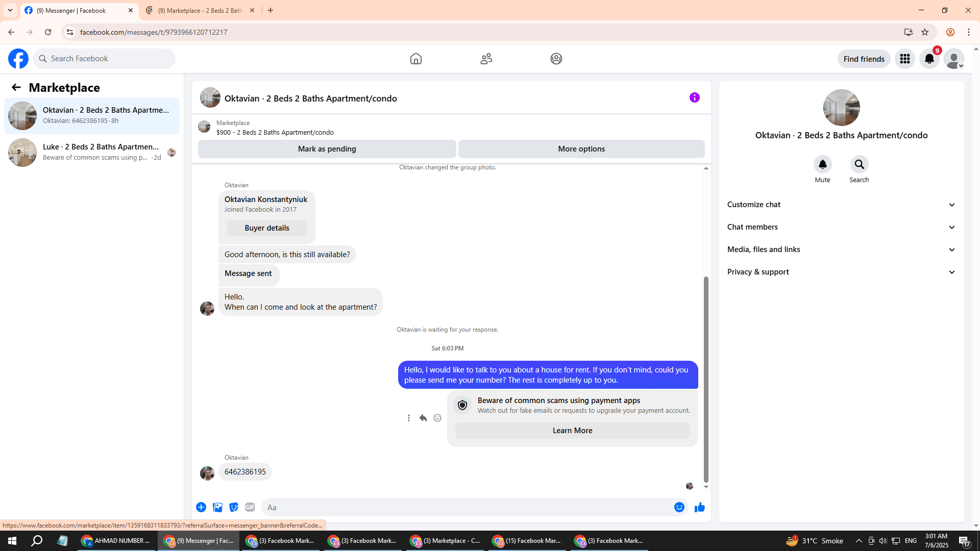Click the thumbs-up like send icon
980x551 pixels.
pos(699,507)
